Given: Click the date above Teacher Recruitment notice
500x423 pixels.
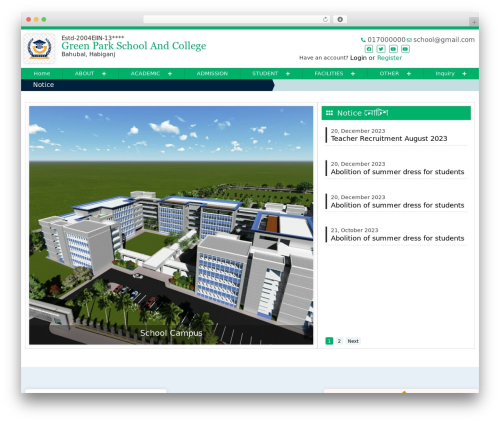Looking at the screenshot, I should click(x=358, y=131).
